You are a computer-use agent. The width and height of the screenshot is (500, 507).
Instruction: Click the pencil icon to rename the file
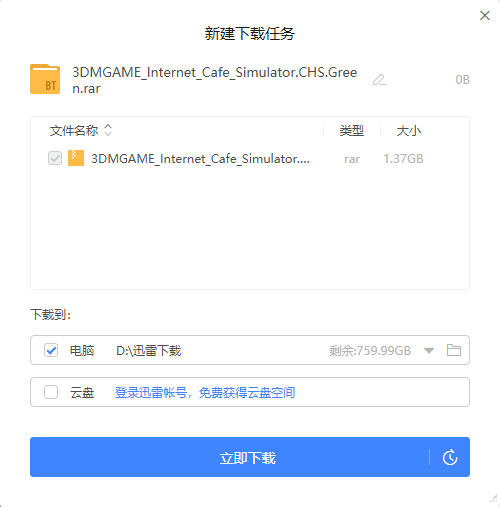(x=379, y=80)
